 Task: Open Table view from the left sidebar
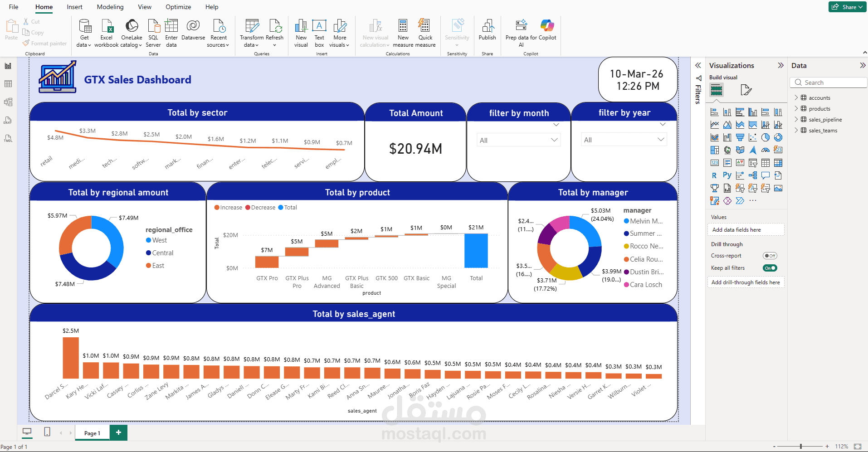coord(8,83)
